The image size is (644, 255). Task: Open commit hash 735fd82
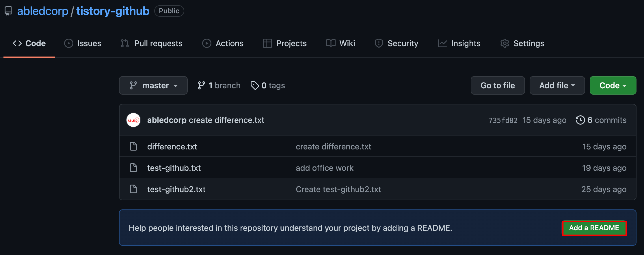(x=503, y=120)
